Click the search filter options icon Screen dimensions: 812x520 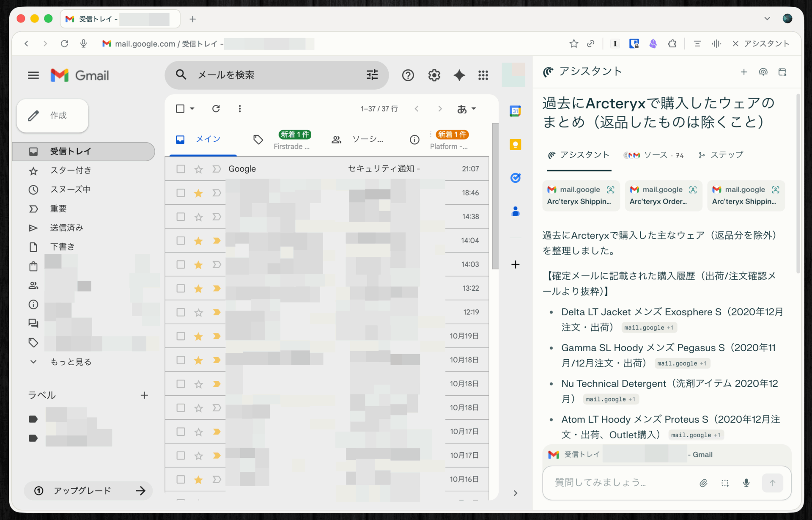click(x=372, y=75)
